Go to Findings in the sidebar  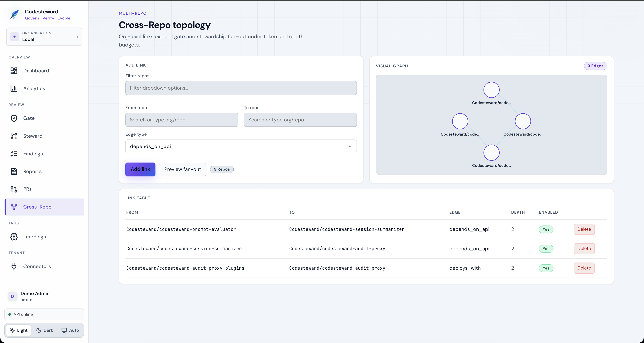pos(44,154)
